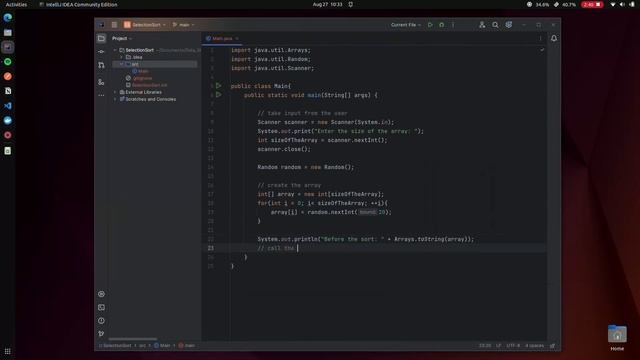Toggle the read-only lock icon in status bar
Screen dimensions: 640x360
[x=552, y=346]
